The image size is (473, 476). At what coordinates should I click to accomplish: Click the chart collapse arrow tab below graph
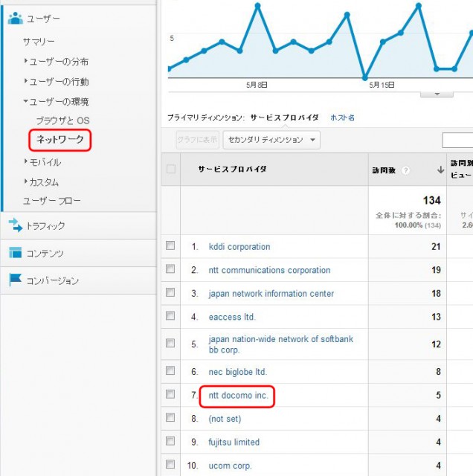[x=437, y=94]
